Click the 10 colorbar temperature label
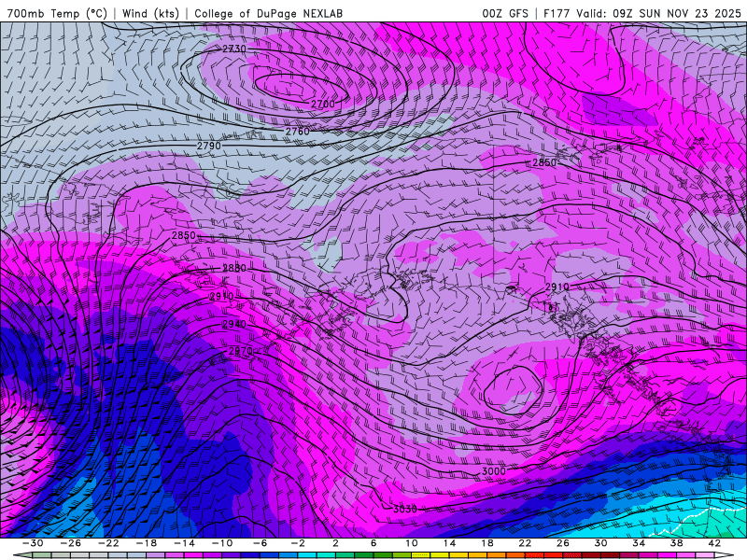Viewport: 747px width, 560px height. click(x=412, y=543)
